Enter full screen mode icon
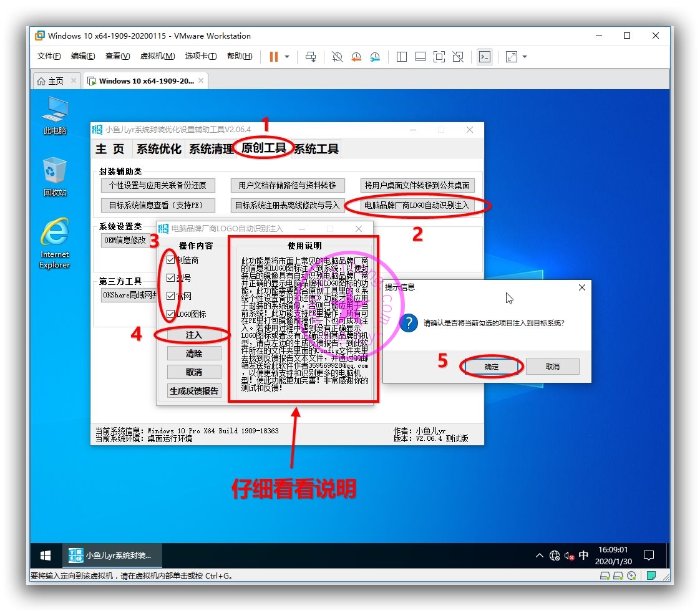 pyautogui.click(x=439, y=57)
